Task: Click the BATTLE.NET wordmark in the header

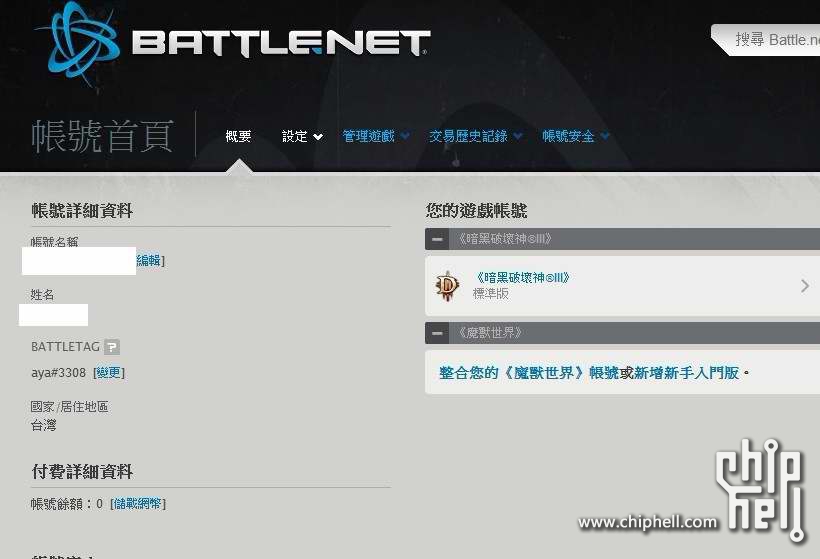Action: [x=281, y=43]
